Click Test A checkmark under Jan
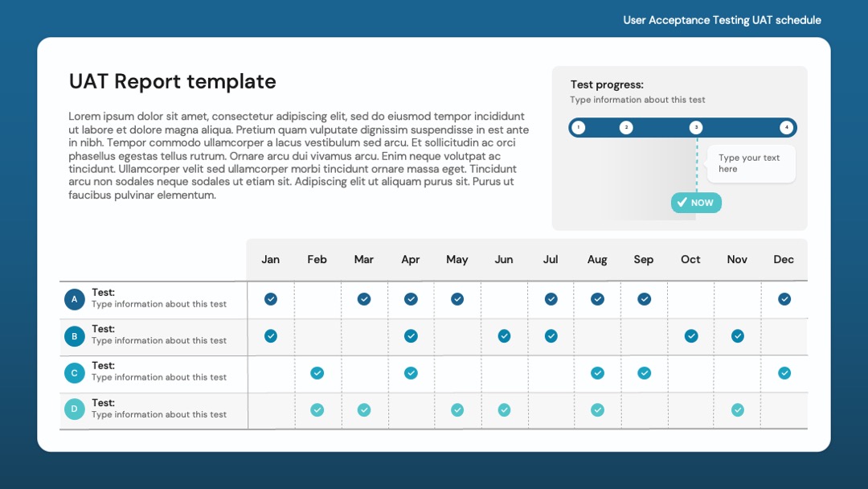868x489 pixels. 271,299
